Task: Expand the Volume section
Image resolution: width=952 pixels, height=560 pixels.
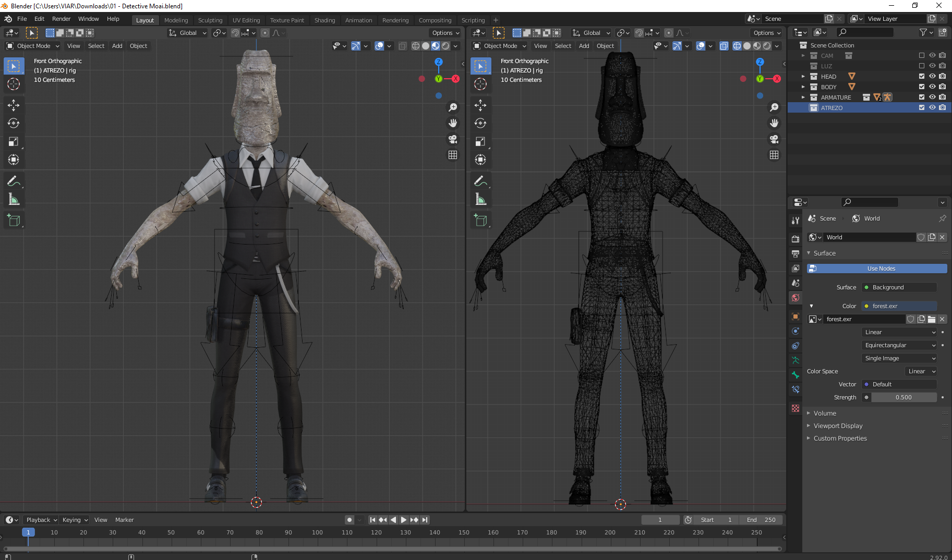Action: coord(824,412)
